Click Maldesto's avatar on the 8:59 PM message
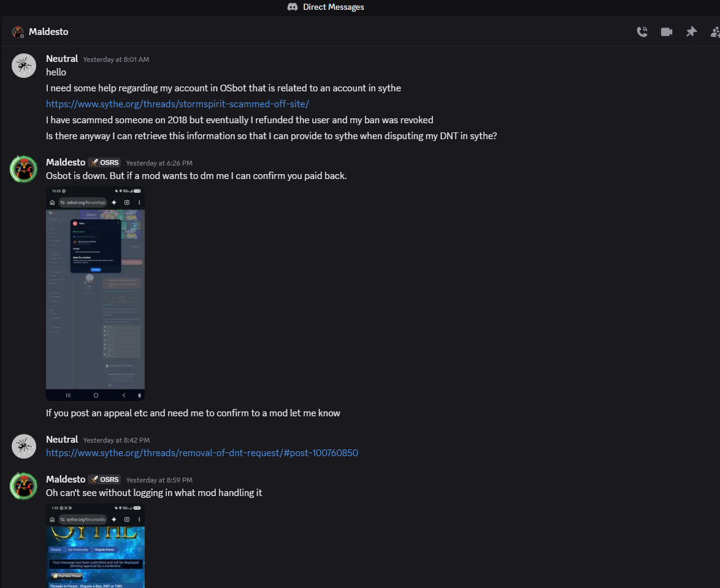720x588 pixels. [24, 486]
